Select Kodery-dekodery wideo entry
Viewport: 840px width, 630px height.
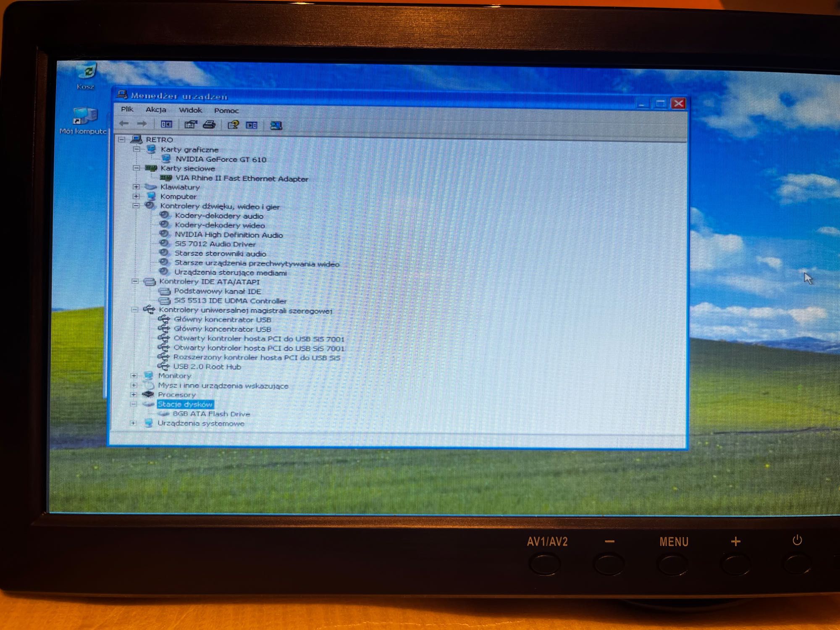pos(220,226)
